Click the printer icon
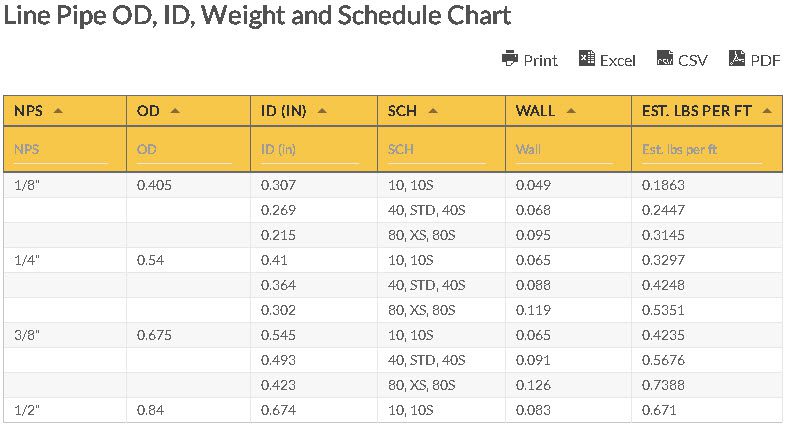 tap(510, 59)
